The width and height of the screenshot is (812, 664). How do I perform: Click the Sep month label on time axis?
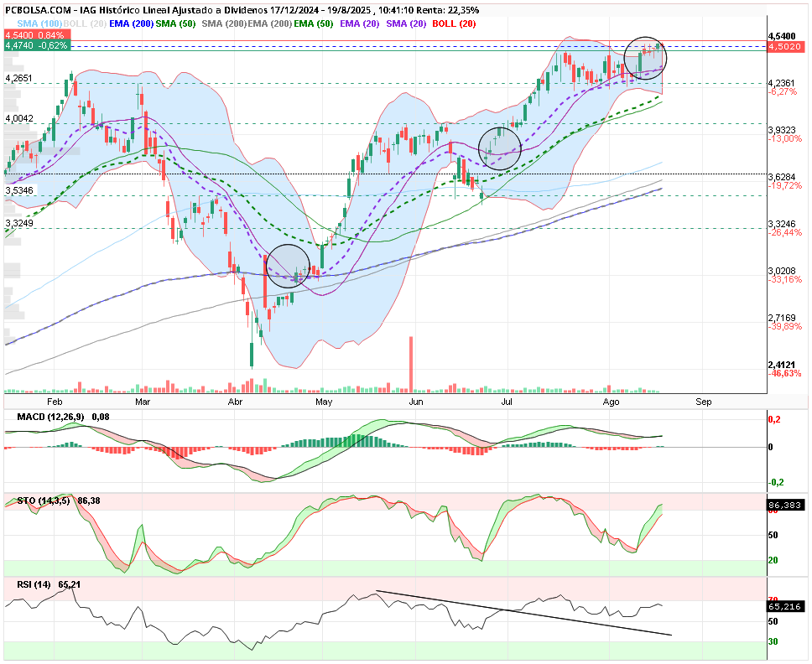point(703,402)
